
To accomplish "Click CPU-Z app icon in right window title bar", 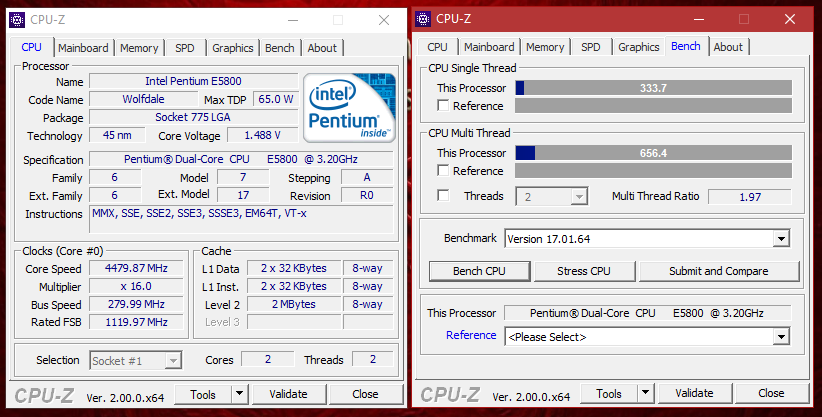I will pyautogui.click(x=423, y=19).
